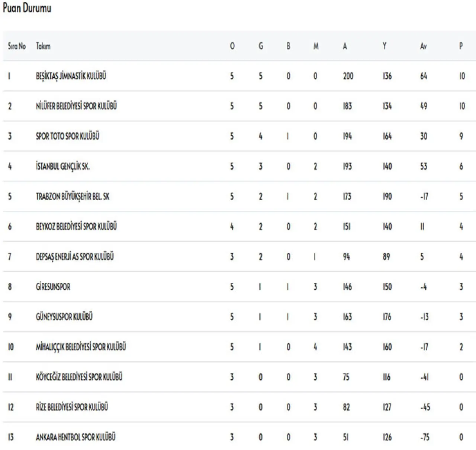476x450 pixels.
Task: Click Ankara Hentbol Spor Kulübü
Action: 75,437
